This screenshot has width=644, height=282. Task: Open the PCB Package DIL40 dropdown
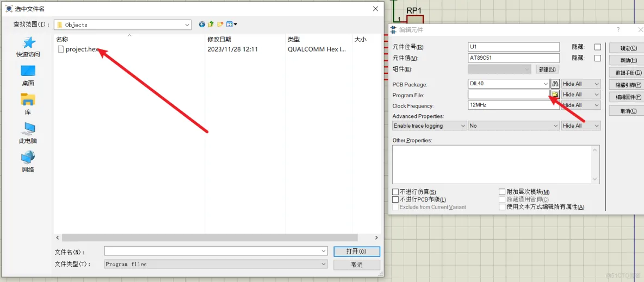pyautogui.click(x=546, y=84)
